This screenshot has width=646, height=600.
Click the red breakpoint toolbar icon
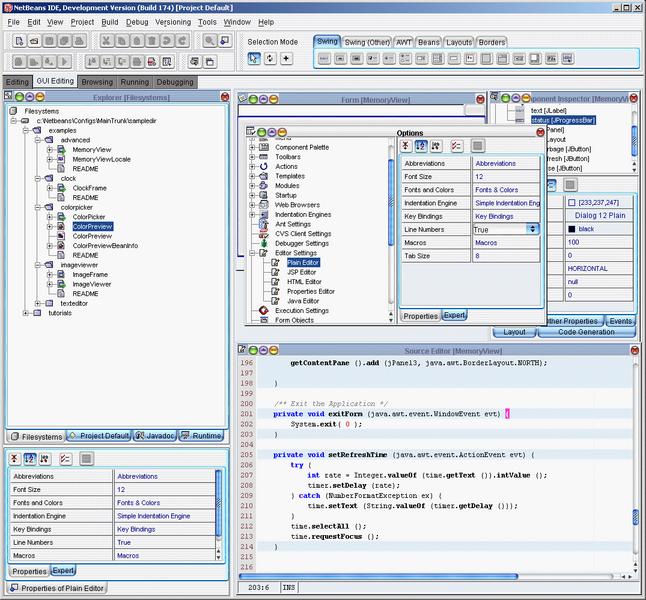(x=152, y=62)
